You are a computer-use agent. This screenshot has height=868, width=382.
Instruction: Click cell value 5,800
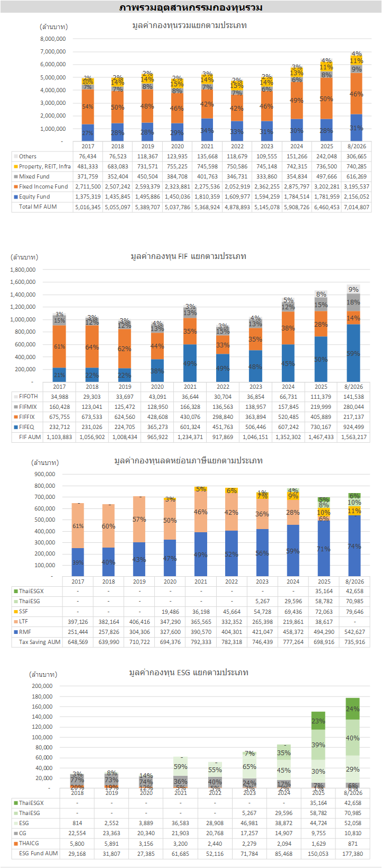point(77,844)
